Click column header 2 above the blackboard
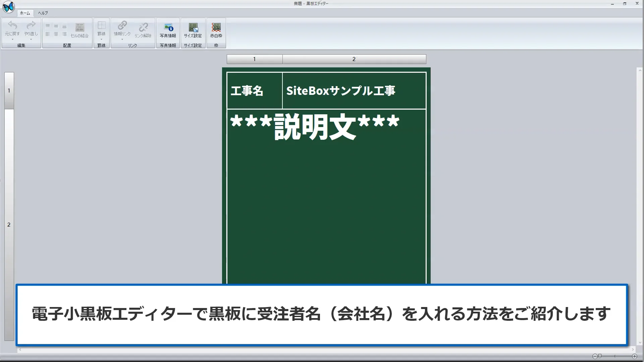 [x=353, y=59]
